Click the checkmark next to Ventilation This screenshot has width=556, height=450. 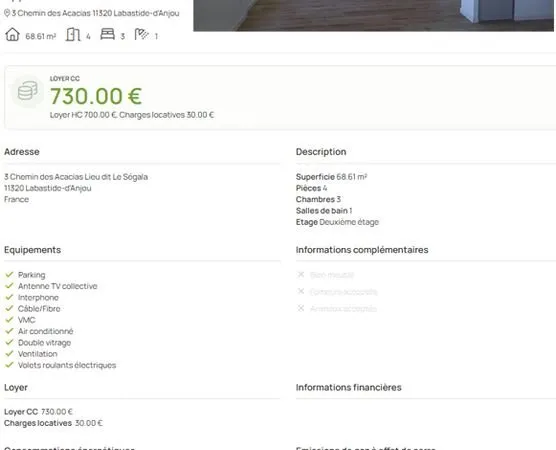pos(10,354)
